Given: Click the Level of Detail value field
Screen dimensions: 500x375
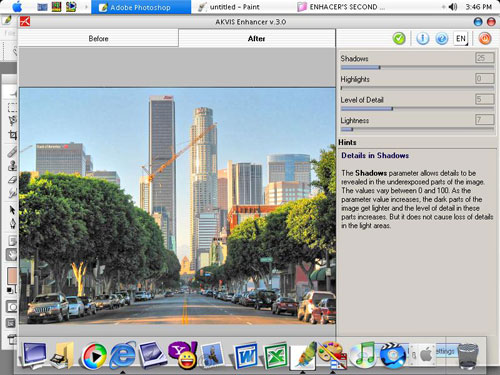Looking at the screenshot, I should click(x=484, y=99).
